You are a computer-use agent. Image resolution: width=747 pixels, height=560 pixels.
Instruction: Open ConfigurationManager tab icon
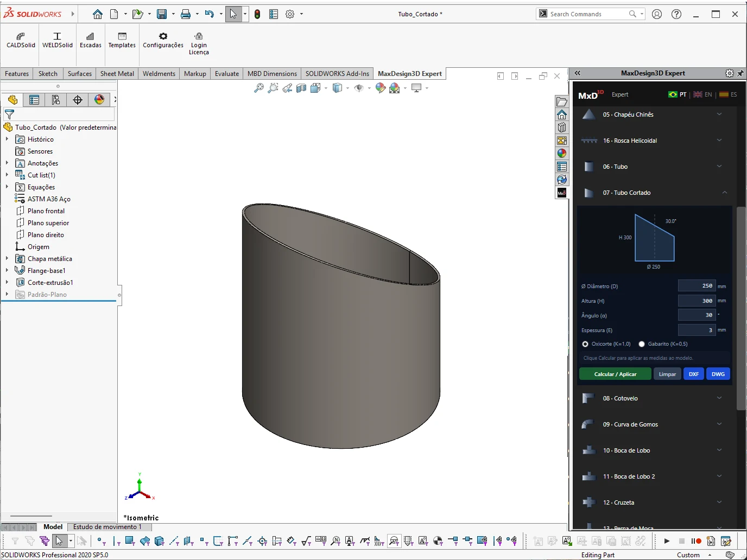(x=56, y=100)
